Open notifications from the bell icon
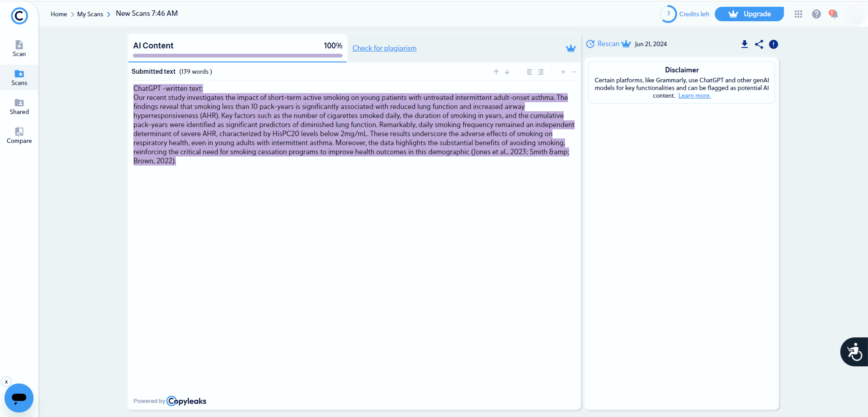868x417 pixels. [834, 14]
